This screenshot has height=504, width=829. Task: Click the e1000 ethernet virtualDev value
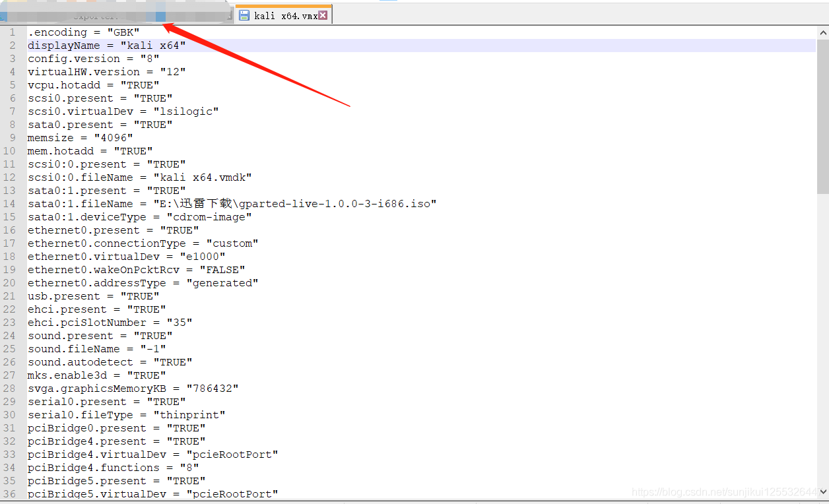(203, 256)
